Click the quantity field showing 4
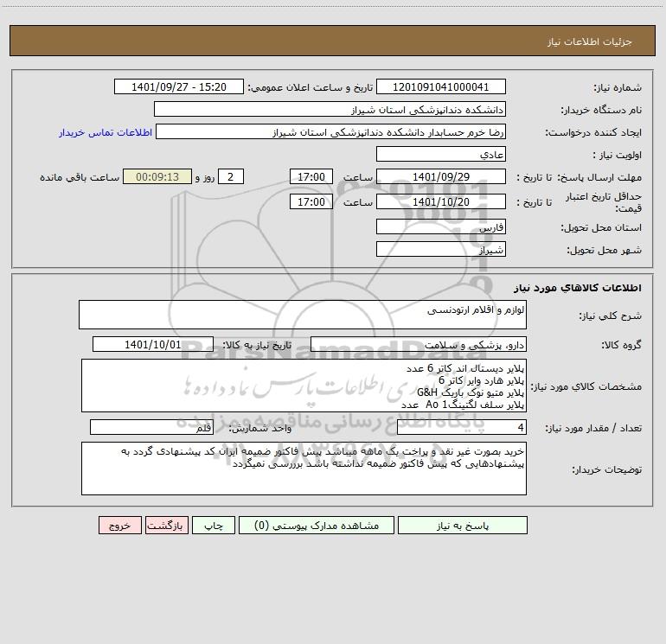Viewport: 666px width, 644px height. (462, 427)
